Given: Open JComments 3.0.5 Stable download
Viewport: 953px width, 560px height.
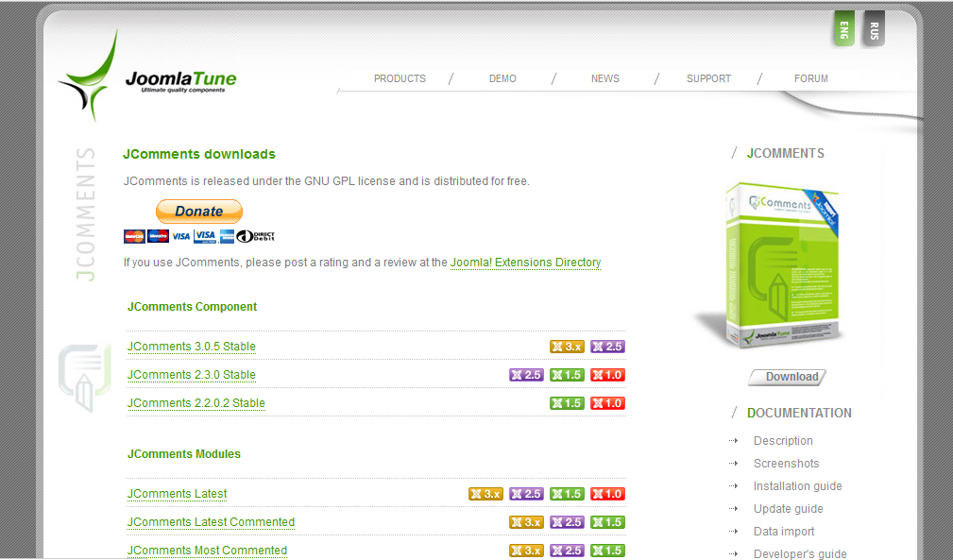Looking at the screenshot, I should 192,347.
